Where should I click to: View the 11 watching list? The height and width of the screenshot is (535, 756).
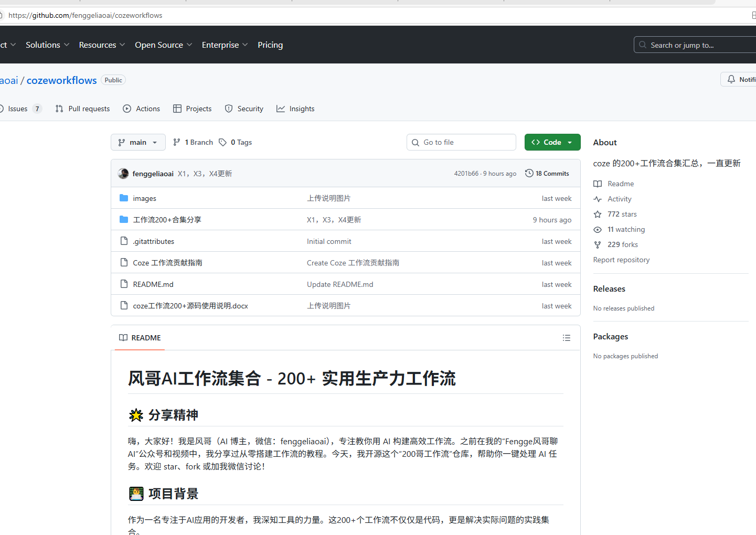coord(626,229)
